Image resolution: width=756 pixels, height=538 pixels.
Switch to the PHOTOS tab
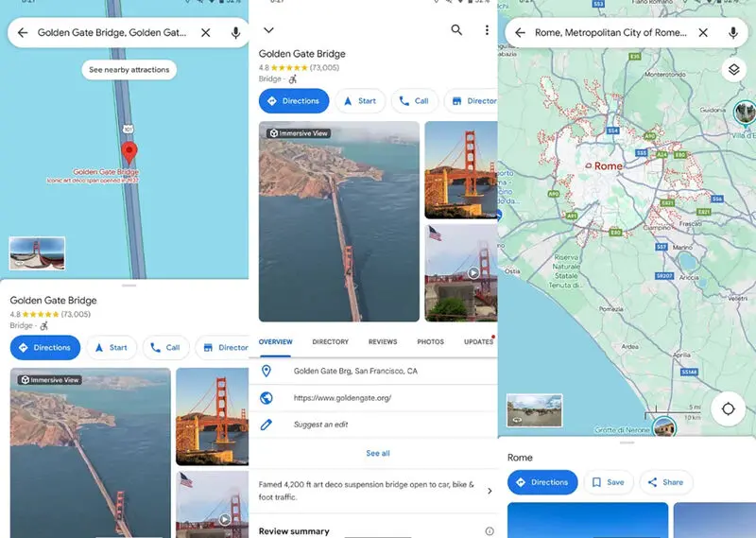[431, 342]
